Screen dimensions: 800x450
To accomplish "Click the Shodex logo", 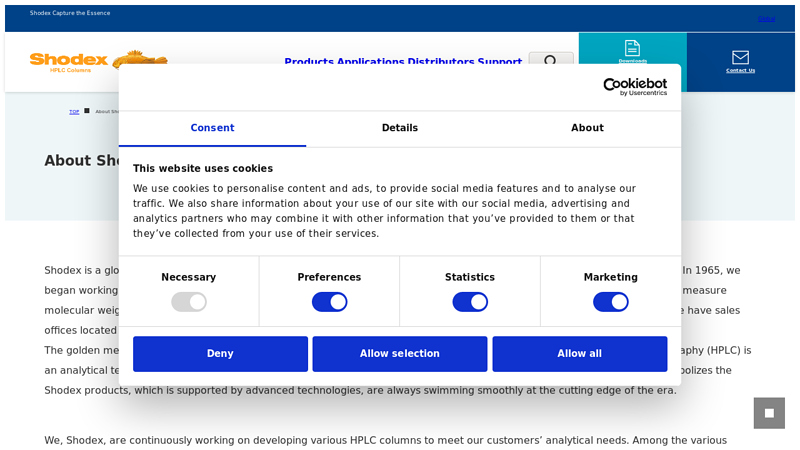I will click(x=69, y=62).
